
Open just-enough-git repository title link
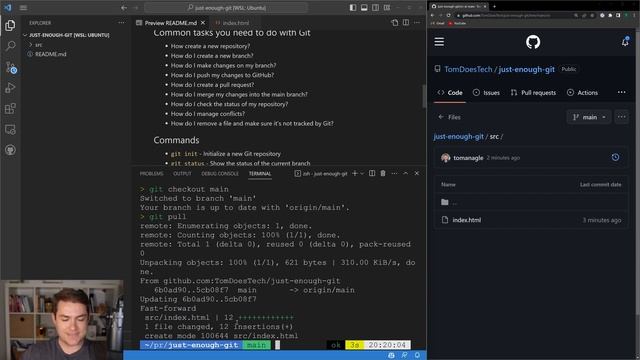pos(527,69)
